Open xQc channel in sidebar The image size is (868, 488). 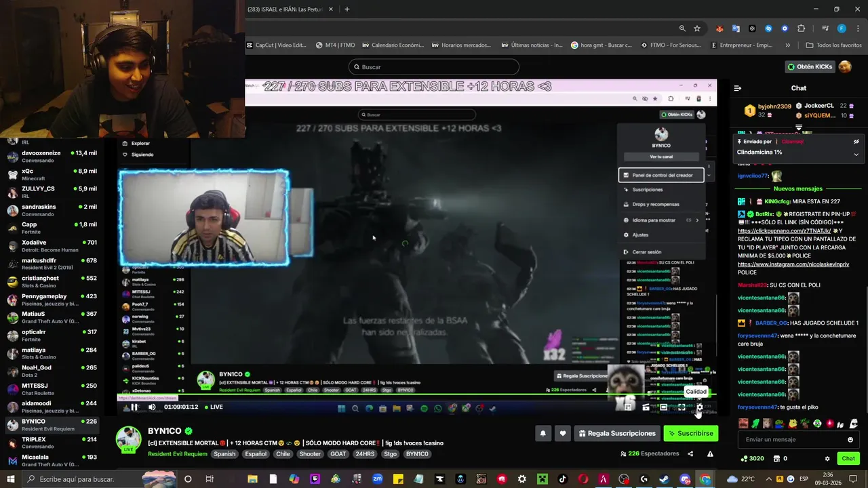point(52,174)
